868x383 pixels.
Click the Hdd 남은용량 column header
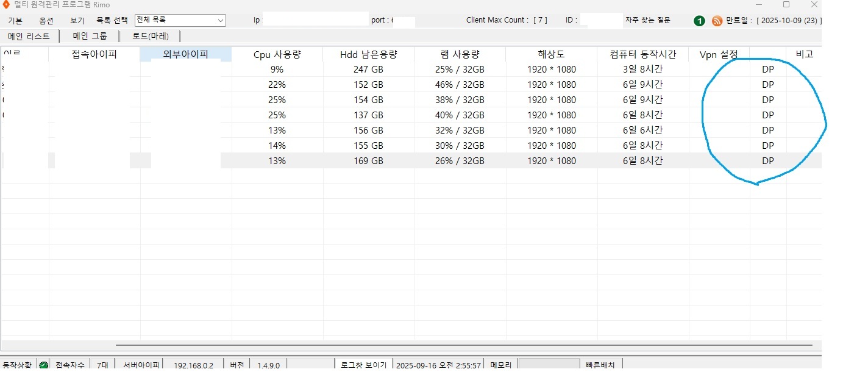pyautogui.click(x=368, y=54)
